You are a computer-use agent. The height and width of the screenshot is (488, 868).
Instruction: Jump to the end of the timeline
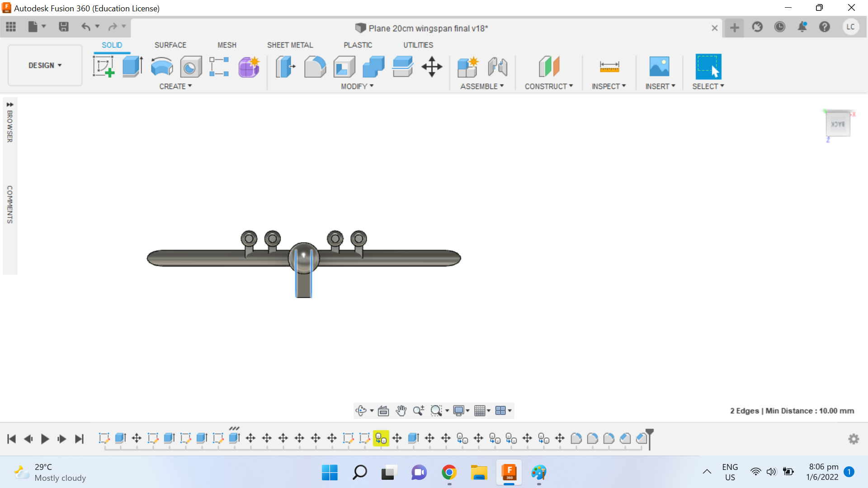coord(79,439)
